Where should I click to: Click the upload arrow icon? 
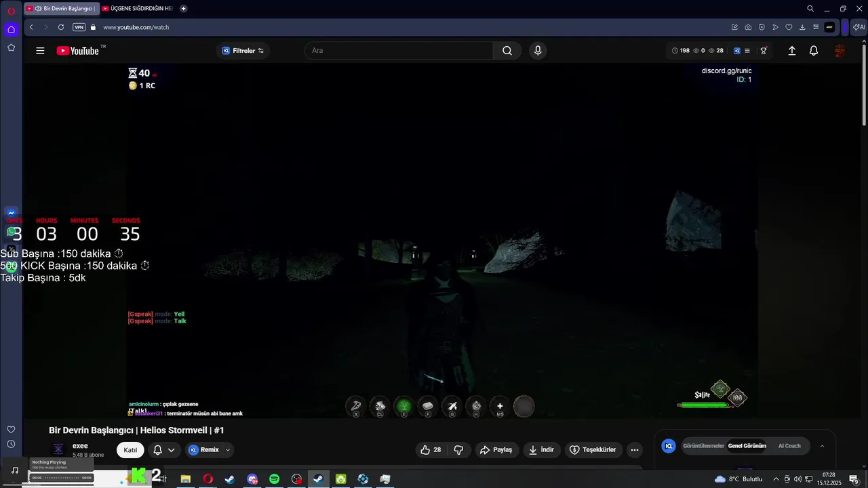click(791, 51)
